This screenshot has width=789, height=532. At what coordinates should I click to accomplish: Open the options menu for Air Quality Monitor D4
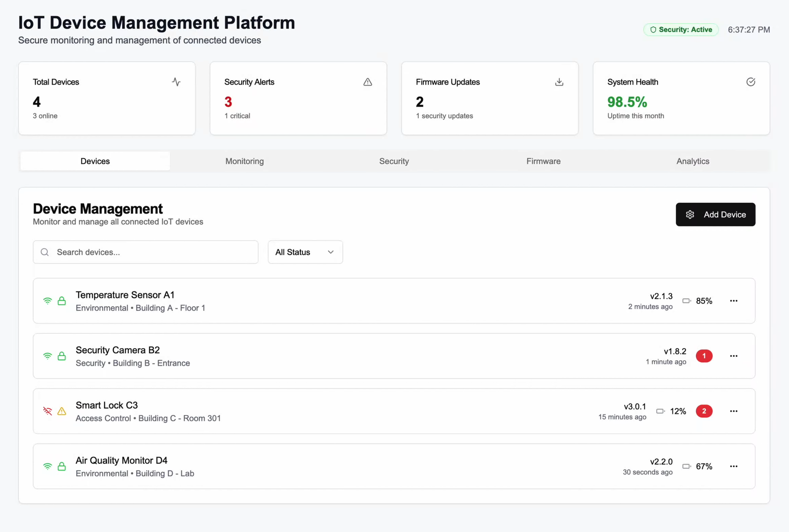[x=734, y=466]
